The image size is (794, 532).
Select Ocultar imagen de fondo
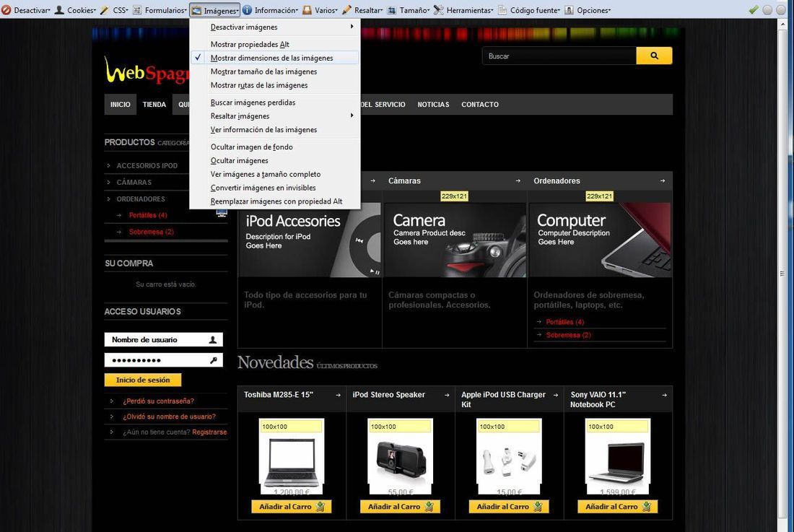pyautogui.click(x=275, y=147)
